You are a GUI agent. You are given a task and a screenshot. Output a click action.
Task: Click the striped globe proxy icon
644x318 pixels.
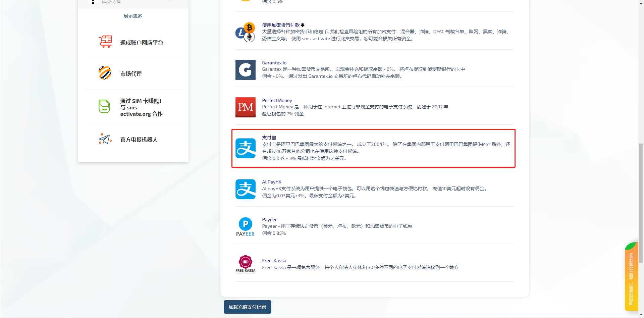coord(105,73)
